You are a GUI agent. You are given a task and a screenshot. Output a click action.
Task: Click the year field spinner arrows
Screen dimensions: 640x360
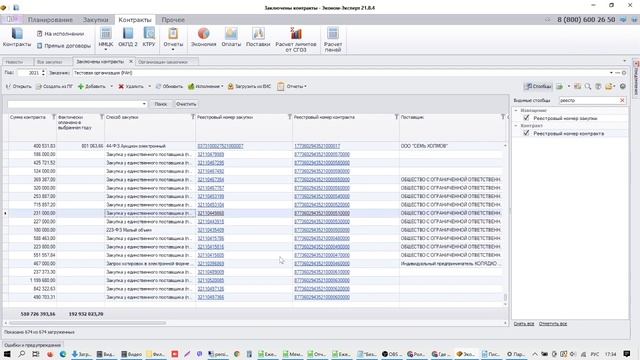click(43, 73)
